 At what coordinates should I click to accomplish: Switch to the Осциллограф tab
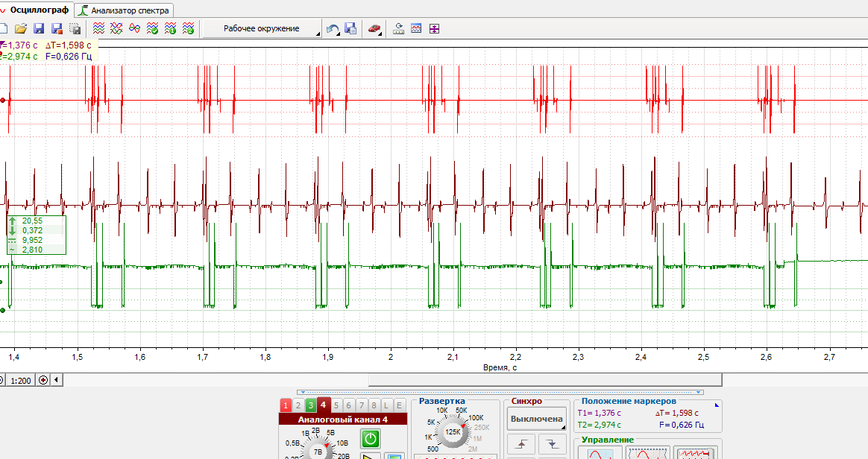35,10
